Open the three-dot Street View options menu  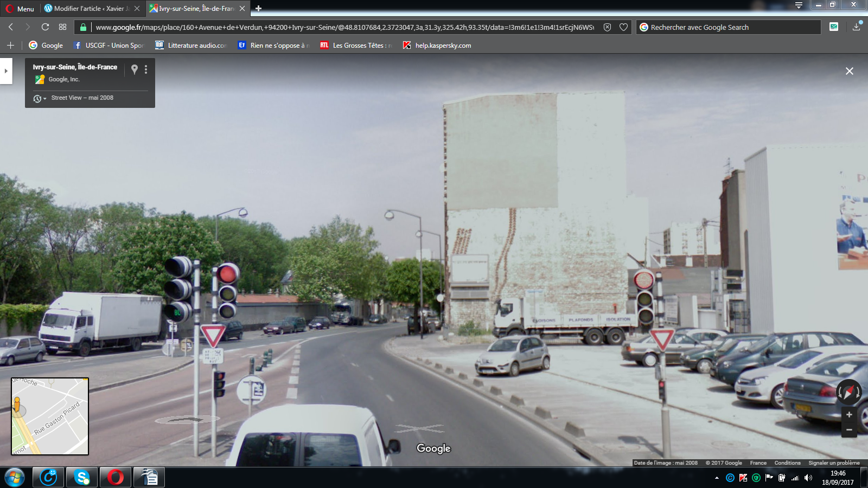[x=146, y=69]
